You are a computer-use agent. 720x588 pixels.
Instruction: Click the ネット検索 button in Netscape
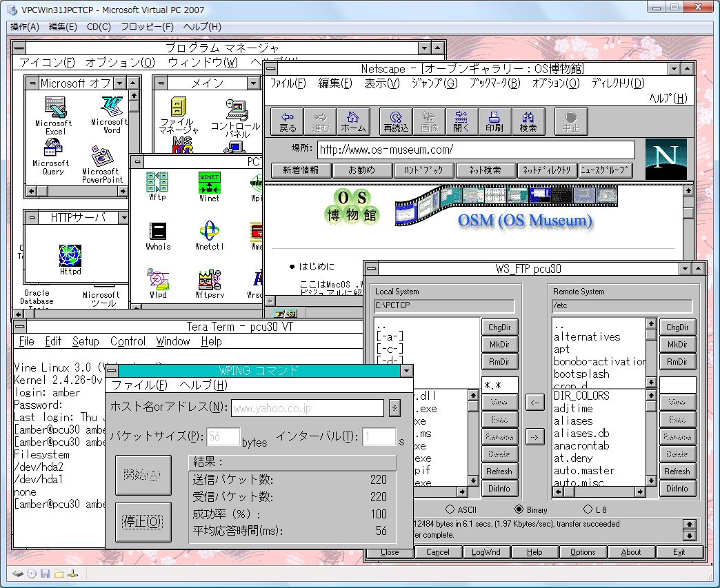click(486, 170)
